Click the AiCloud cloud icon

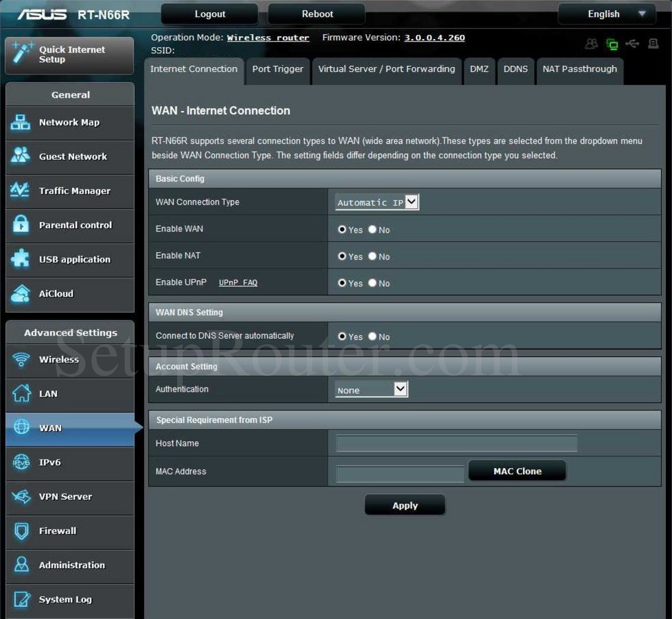click(21, 294)
